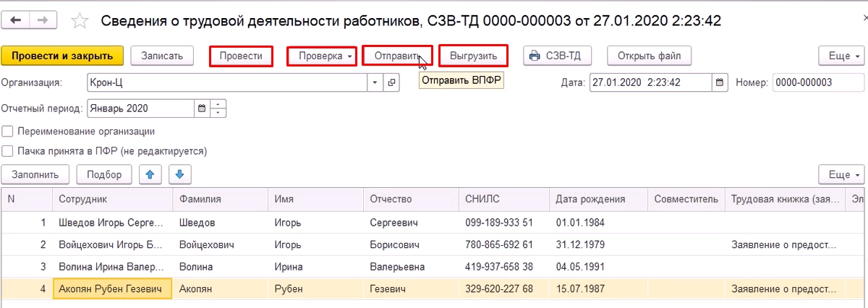
Task: Enable Переименование организации checkbox
Action: point(8,132)
